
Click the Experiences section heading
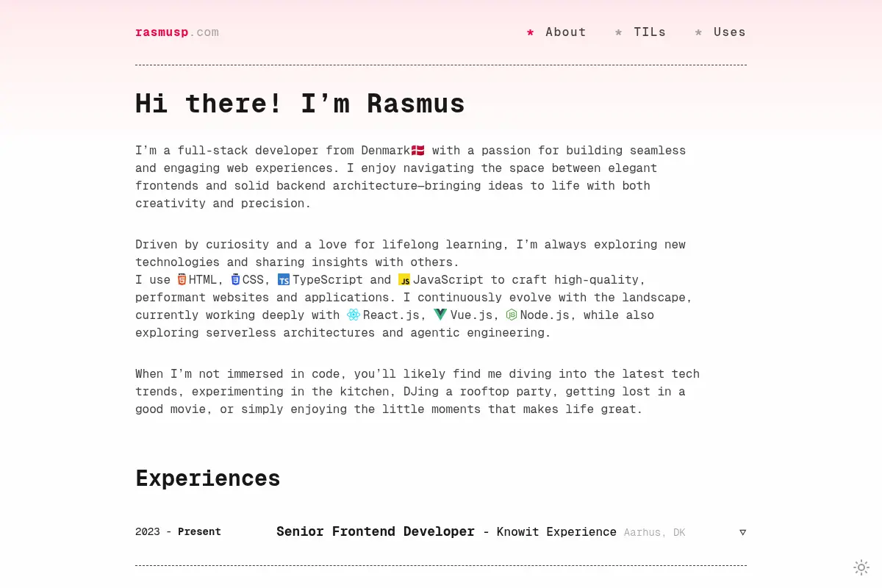pos(208,478)
